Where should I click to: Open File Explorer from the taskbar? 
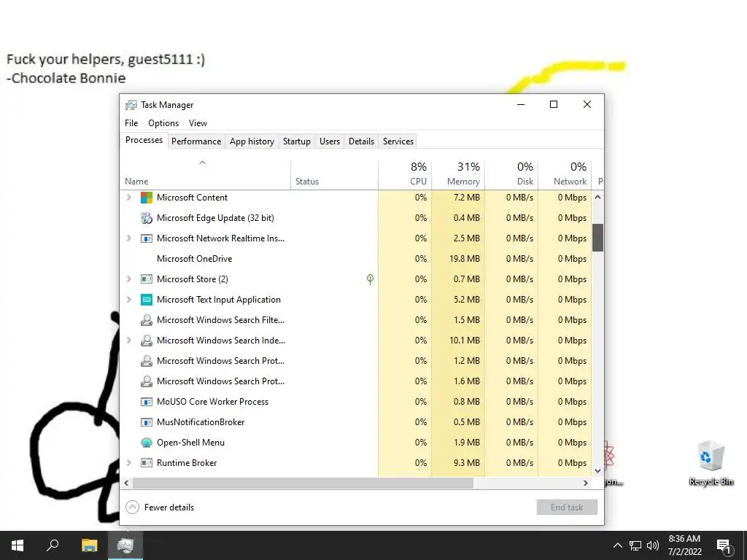(x=89, y=545)
